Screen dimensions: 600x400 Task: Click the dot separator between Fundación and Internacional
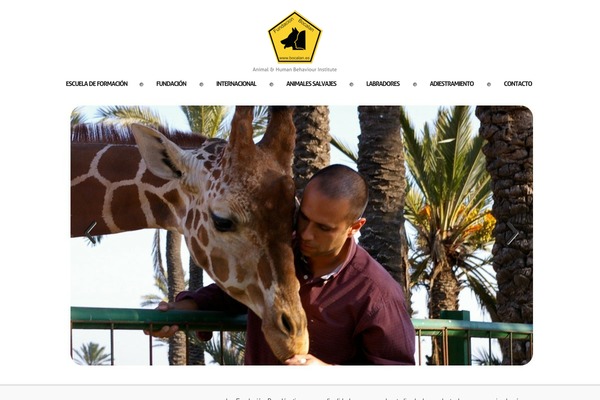(201, 84)
